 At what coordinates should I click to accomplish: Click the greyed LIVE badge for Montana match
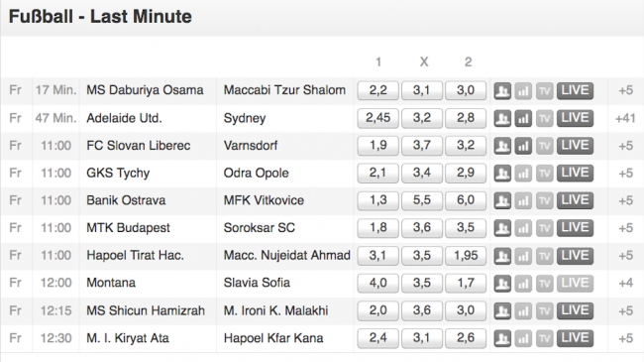(x=575, y=283)
